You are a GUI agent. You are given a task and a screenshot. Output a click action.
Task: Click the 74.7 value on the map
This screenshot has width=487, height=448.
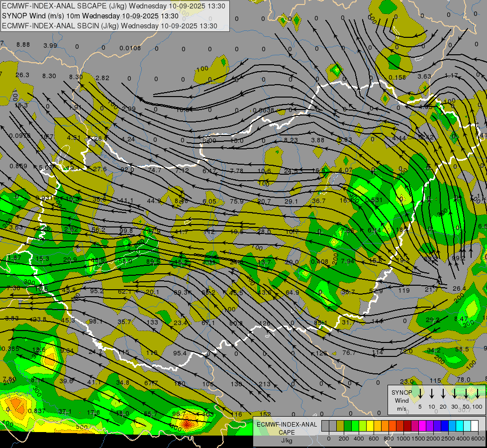click(x=155, y=170)
